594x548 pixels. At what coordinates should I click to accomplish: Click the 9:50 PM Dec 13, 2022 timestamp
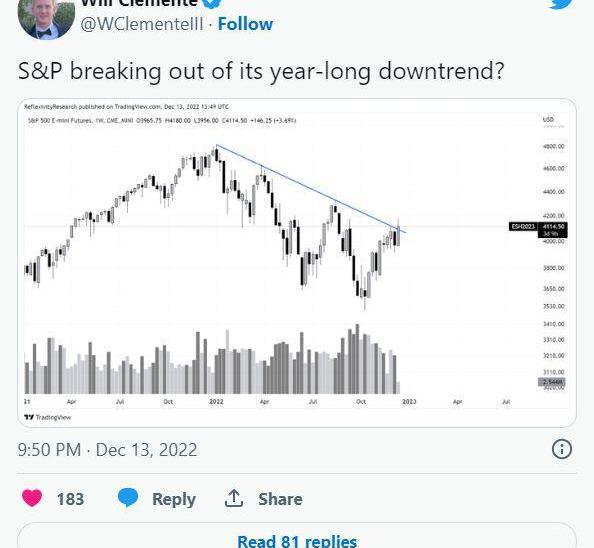(107, 450)
